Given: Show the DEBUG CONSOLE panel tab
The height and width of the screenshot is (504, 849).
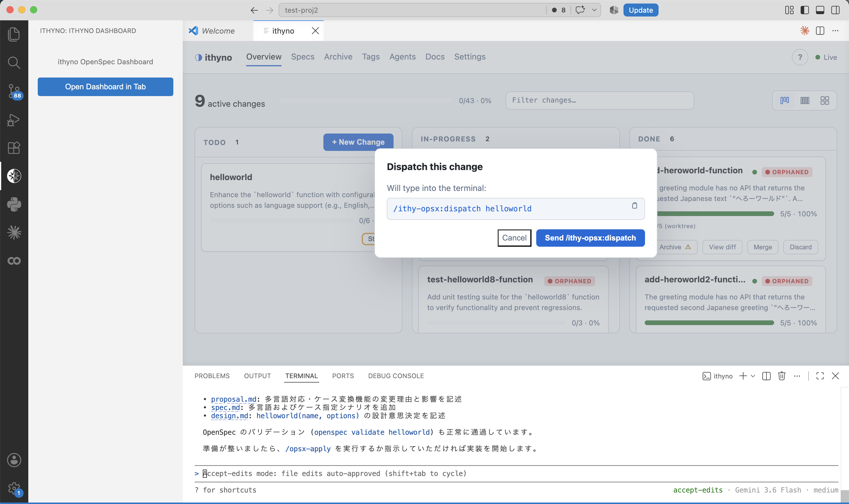Looking at the screenshot, I should coord(396,376).
